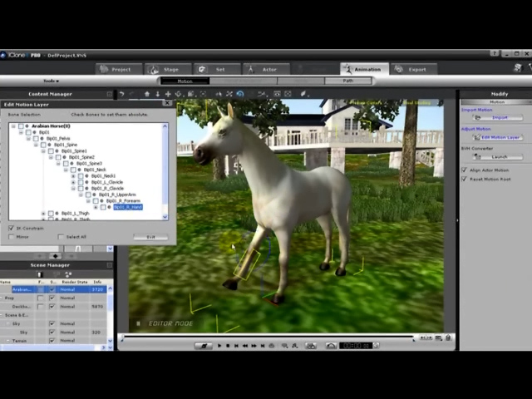Screen dimensions: 532x399
Task: Collapse the Prop group in Scene Manager
Action: pyautogui.click(x=2, y=298)
